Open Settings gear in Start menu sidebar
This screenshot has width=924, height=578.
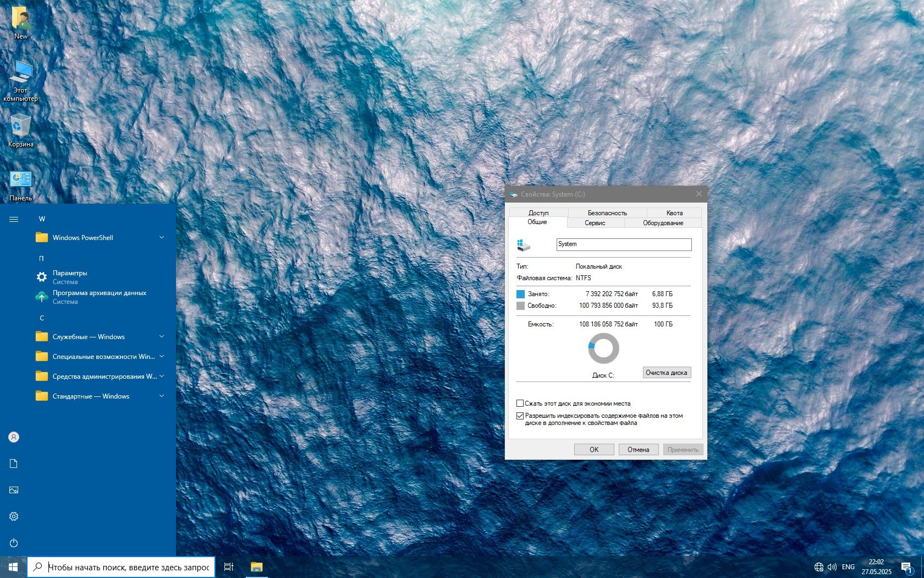pos(14,516)
